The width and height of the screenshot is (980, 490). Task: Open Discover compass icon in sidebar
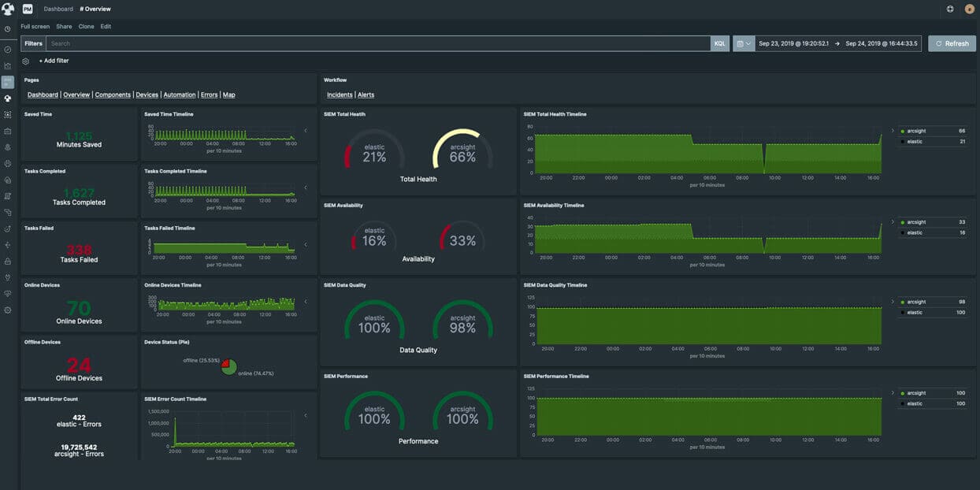[7, 50]
